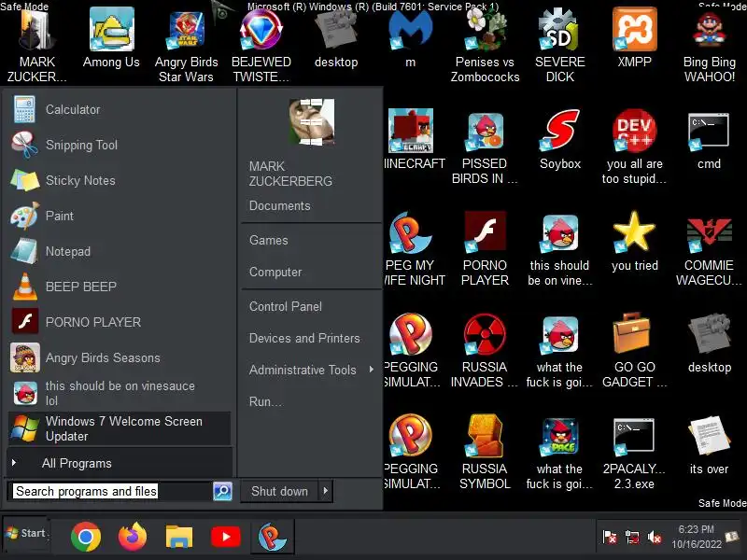Screen dimensions: 747x560
Task: Select the Bejeweled Twist desktop icon
Action: tap(261, 46)
